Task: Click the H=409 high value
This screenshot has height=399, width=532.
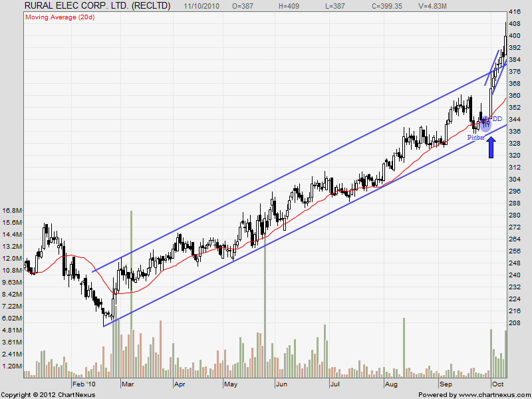Action: click(x=289, y=6)
